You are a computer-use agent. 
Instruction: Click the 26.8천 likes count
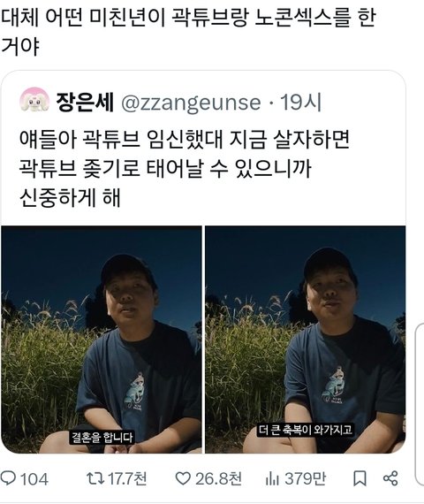pyautogui.click(x=219, y=478)
